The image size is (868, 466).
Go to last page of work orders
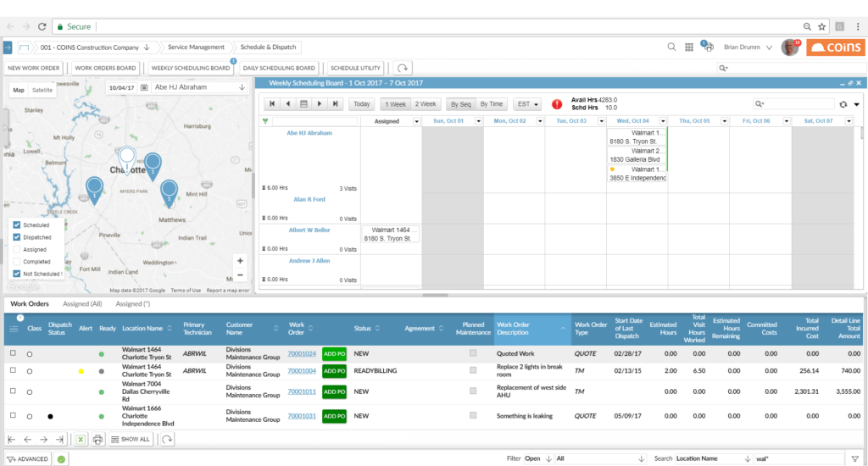click(x=60, y=440)
